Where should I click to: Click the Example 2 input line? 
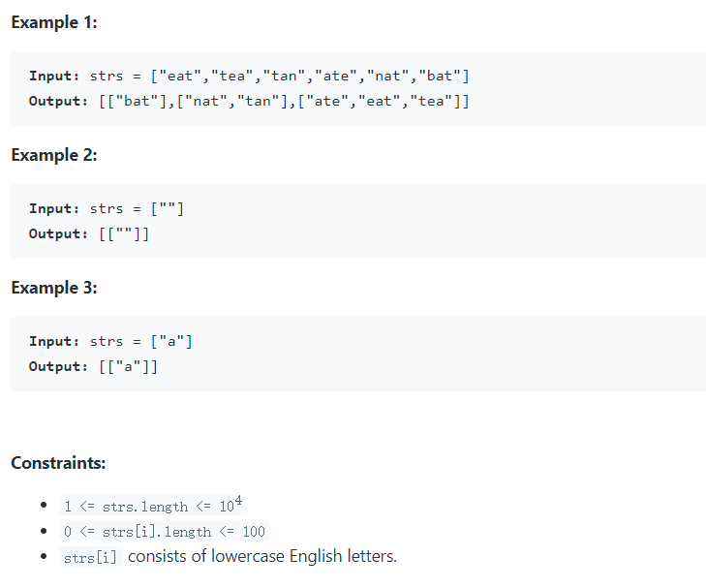(107, 209)
